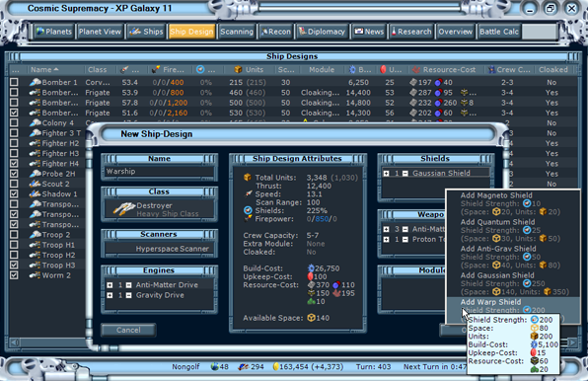Open the Destroyer class selector
This screenshot has width=588, height=381.
pos(160,209)
